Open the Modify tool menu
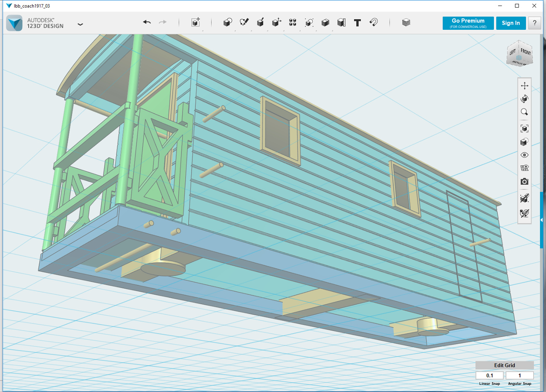This screenshot has height=392, width=546. click(x=276, y=23)
